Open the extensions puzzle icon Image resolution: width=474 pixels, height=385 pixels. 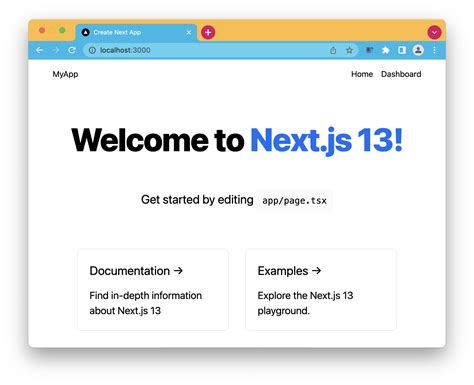tap(386, 50)
